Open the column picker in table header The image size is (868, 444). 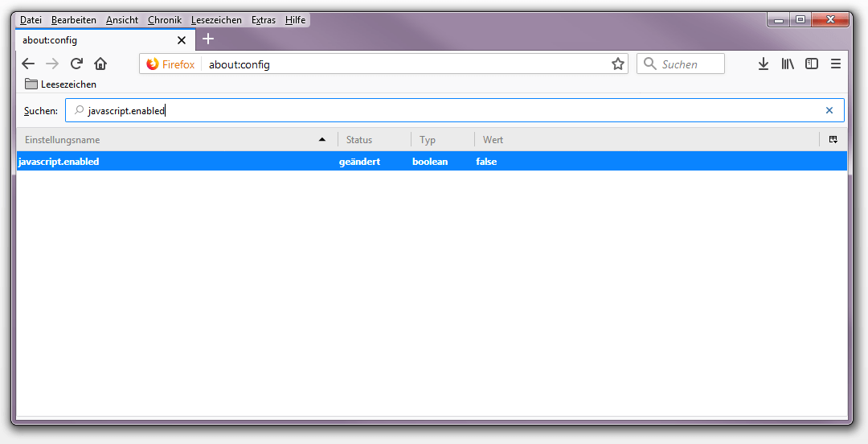coord(833,140)
